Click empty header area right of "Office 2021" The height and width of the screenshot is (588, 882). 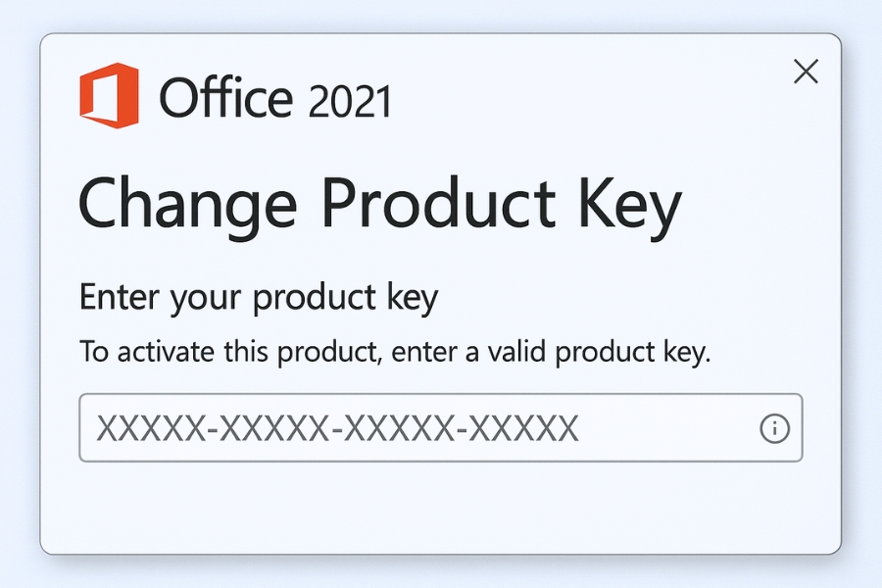588,98
